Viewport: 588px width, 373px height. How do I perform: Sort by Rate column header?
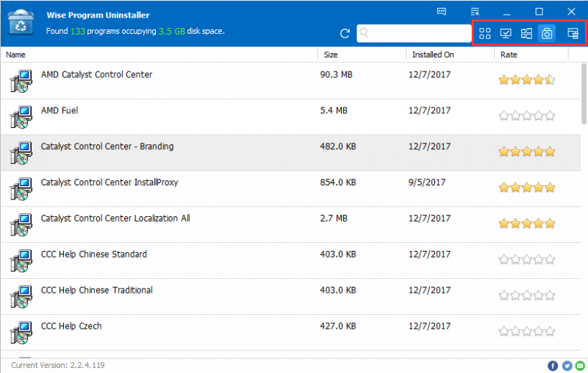tap(531, 54)
